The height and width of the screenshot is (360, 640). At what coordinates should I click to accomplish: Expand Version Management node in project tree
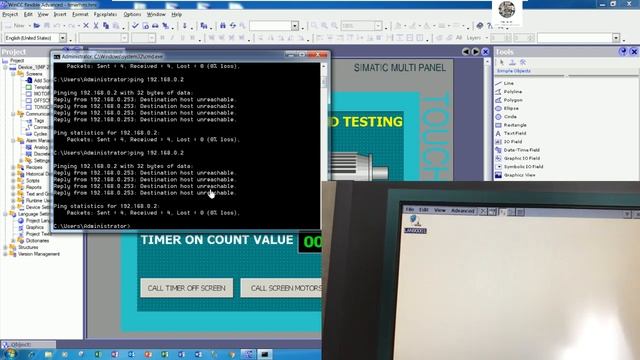[6, 254]
